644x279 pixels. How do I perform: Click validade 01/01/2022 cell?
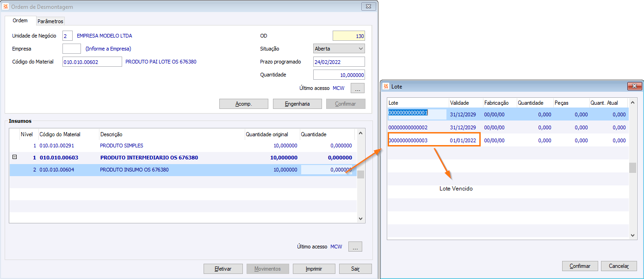click(463, 140)
